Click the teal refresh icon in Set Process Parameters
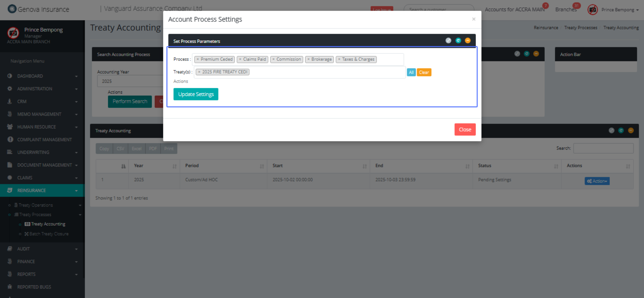The height and width of the screenshot is (298, 644). point(458,41)
